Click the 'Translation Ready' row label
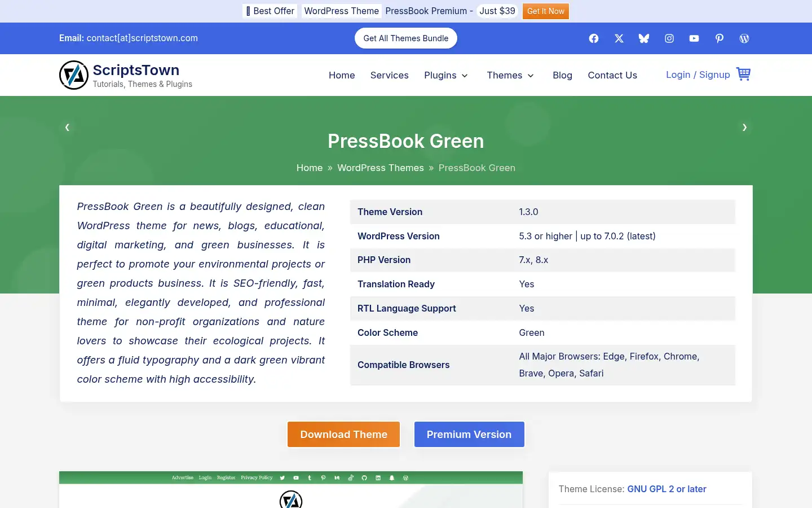The width and height of the screenshot is (812, 508). (x=396, y=284)
